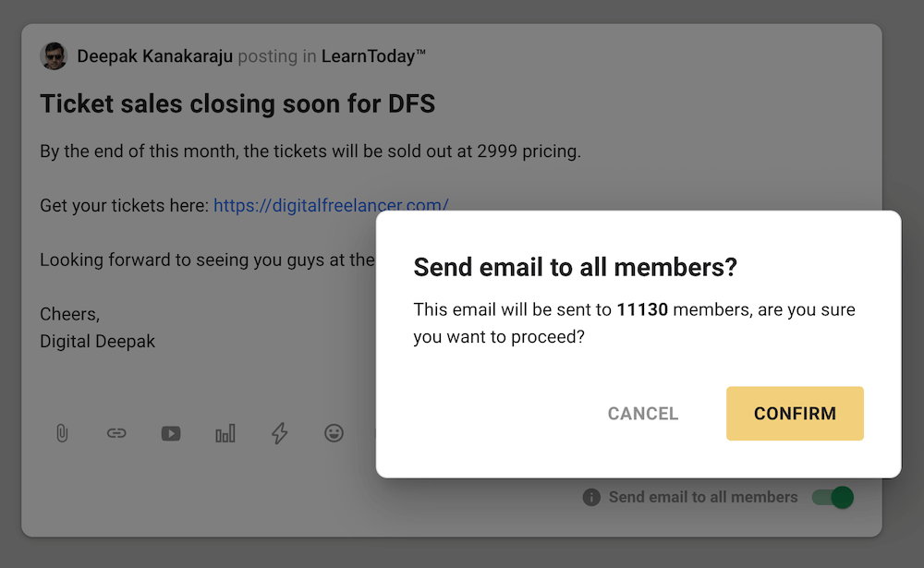Open Deepak Kanakaraju's profile avatar
924x568 pixels.
coord(54,56)
